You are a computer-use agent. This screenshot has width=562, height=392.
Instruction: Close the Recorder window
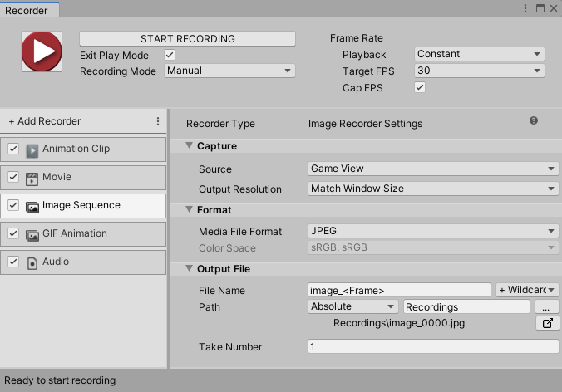554,8
